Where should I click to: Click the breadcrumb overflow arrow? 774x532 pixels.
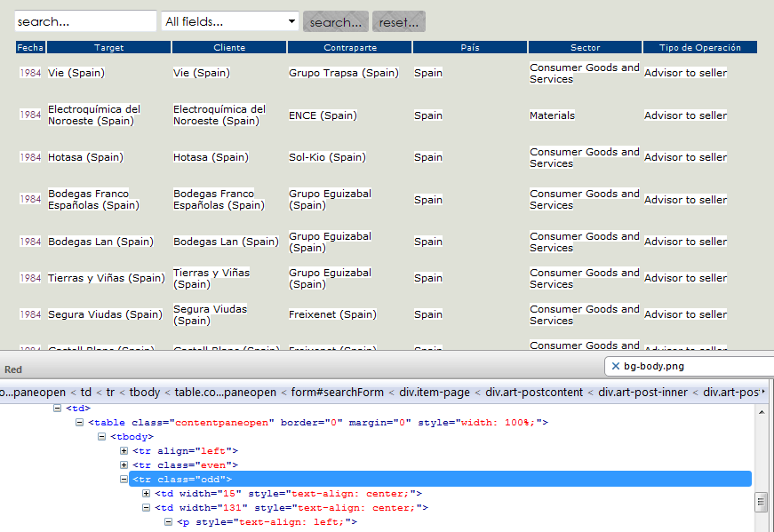(x=763, y=392)
